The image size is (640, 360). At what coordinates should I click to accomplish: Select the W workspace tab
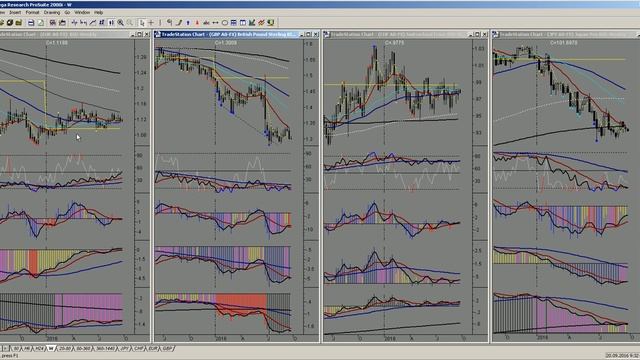coord(51,349)
